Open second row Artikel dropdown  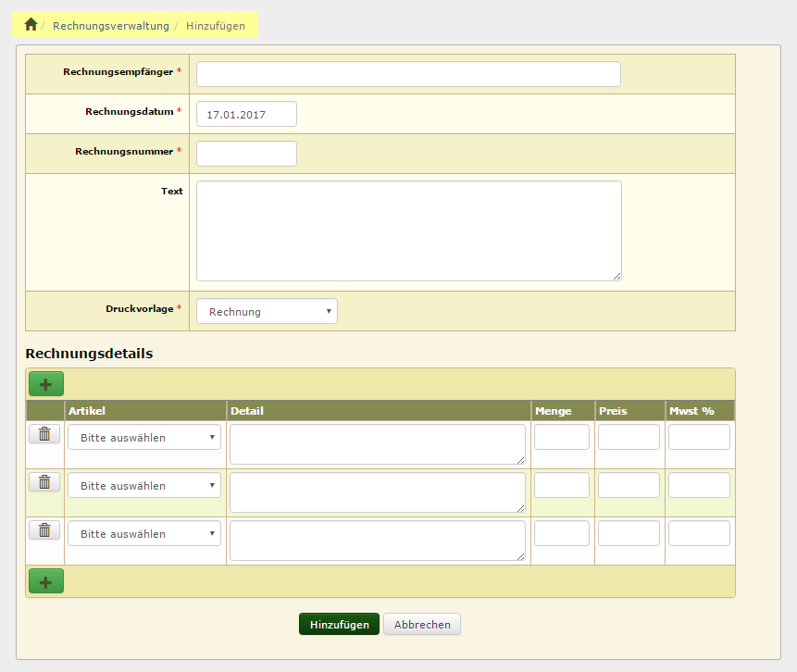144,485
